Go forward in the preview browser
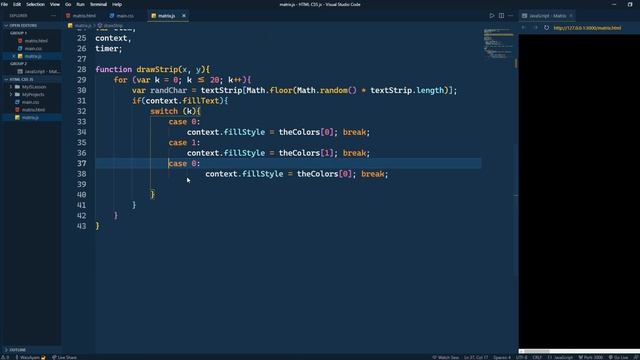 point(536,28)
